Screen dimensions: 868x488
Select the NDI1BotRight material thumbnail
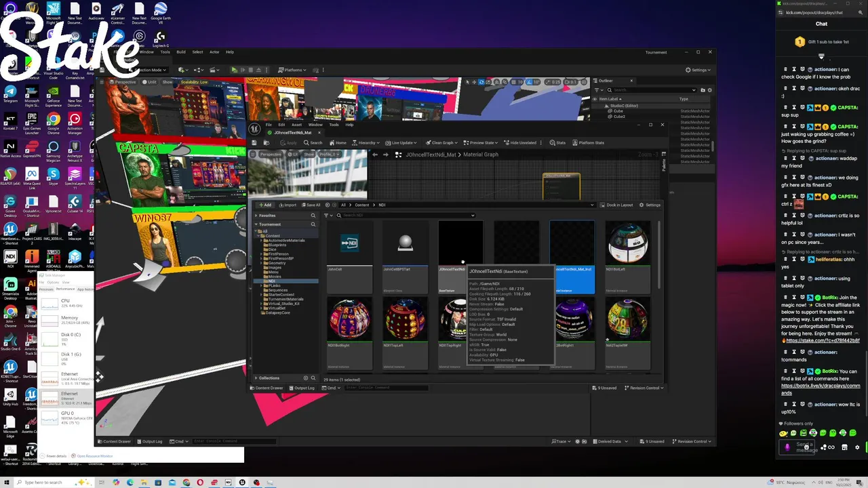349,319
